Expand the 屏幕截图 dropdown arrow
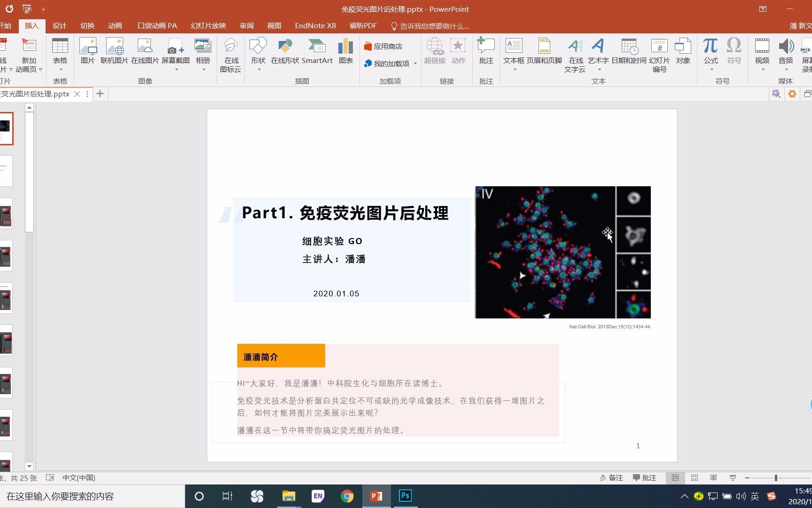The width and height of the screenshot is (812, 508). (177, 70)
